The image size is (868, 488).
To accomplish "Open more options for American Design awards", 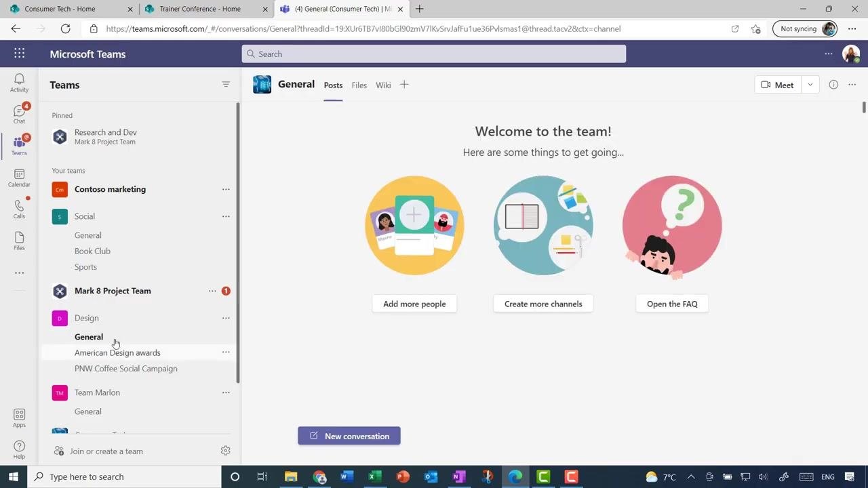I will [226, 352].
